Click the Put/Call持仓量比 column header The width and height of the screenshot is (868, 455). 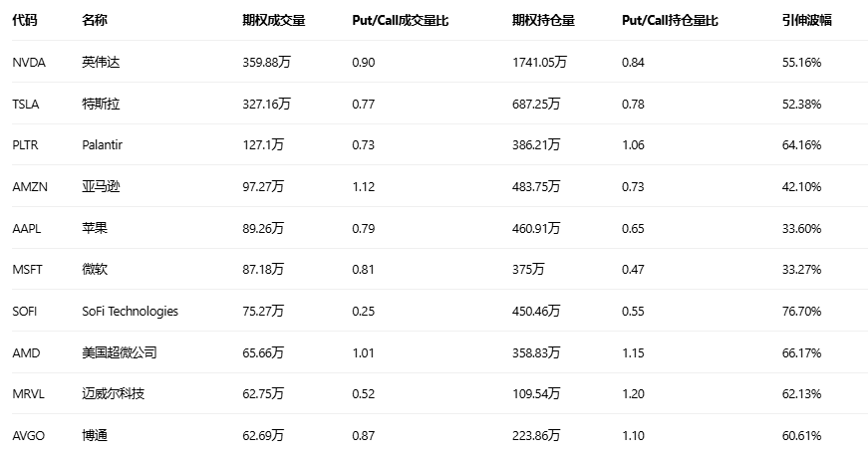(670, 20)
